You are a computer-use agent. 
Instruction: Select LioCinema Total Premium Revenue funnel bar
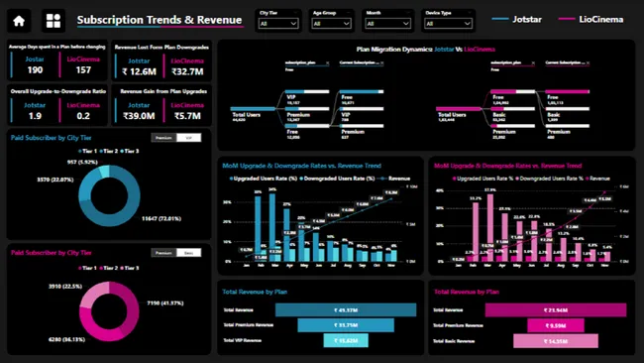555,325
